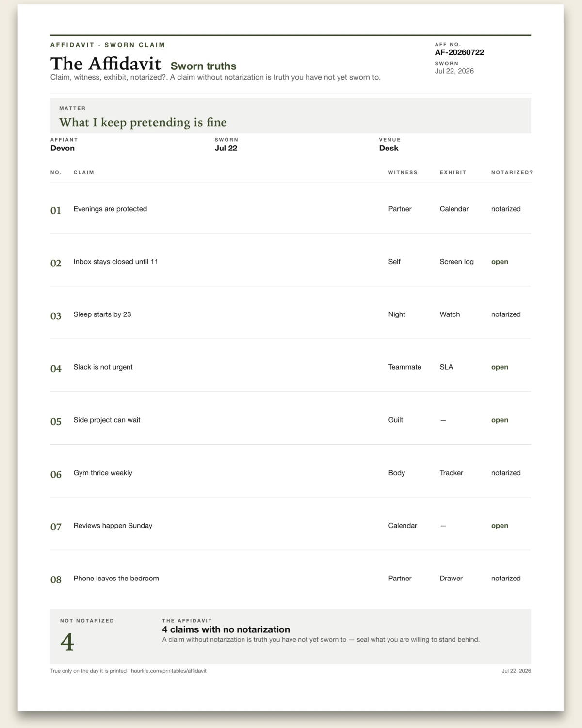Click the large not notarized count 4
The height and width of the screenshot is (728, 582).
coord(67,642)
